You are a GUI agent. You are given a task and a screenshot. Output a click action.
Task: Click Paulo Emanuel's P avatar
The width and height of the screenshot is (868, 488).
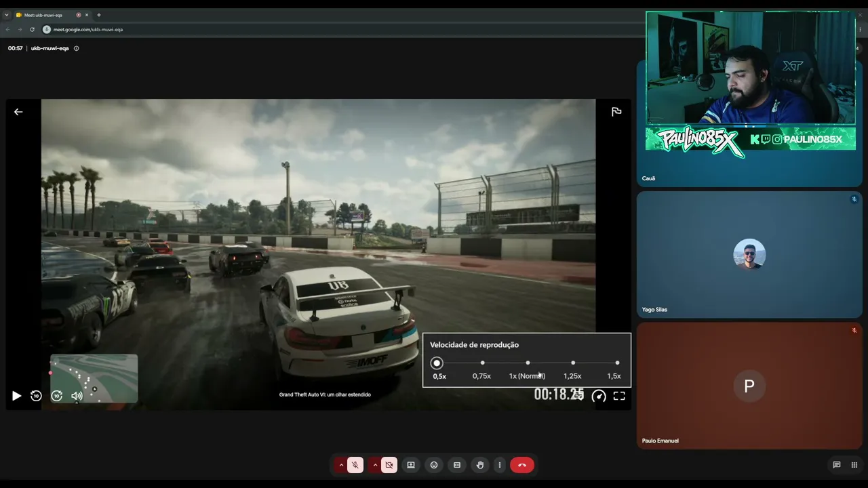tap(749, 386)
